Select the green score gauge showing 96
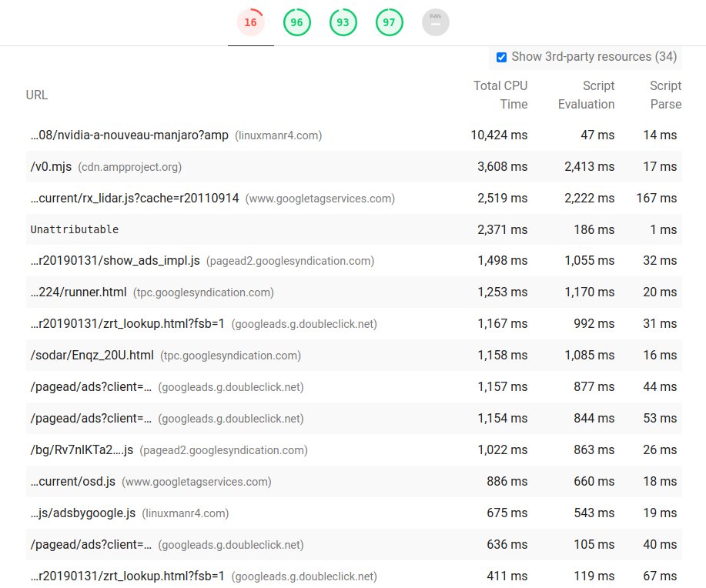 296,22
